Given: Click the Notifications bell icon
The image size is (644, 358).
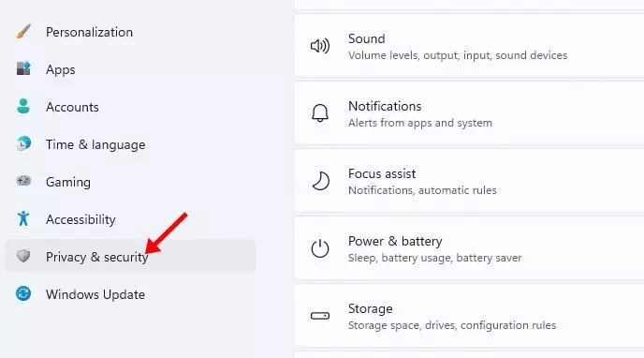Looking at the screenshot, I should (320, 113).
